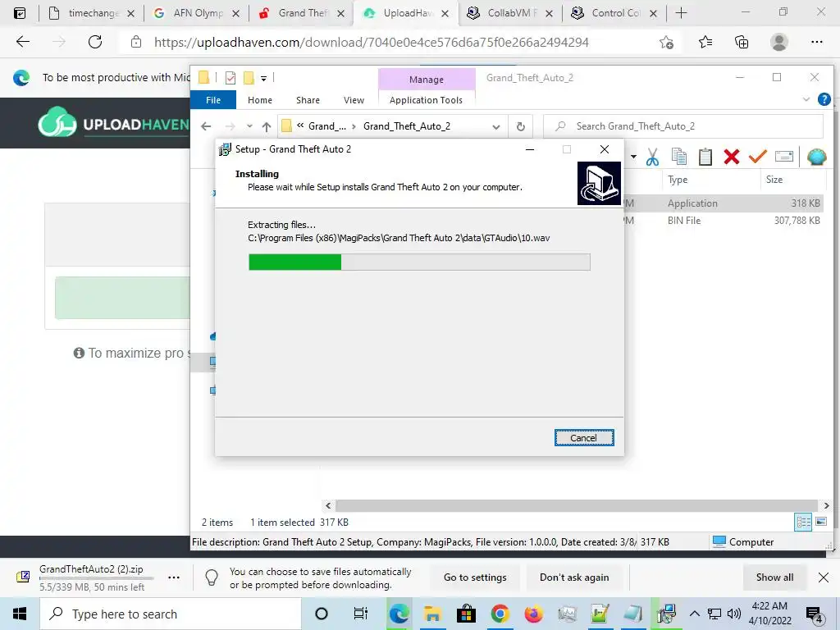The height and width of the screenshot is (630, 840).
Task: Click the Manage contextual tab
Action: point(427,80)
